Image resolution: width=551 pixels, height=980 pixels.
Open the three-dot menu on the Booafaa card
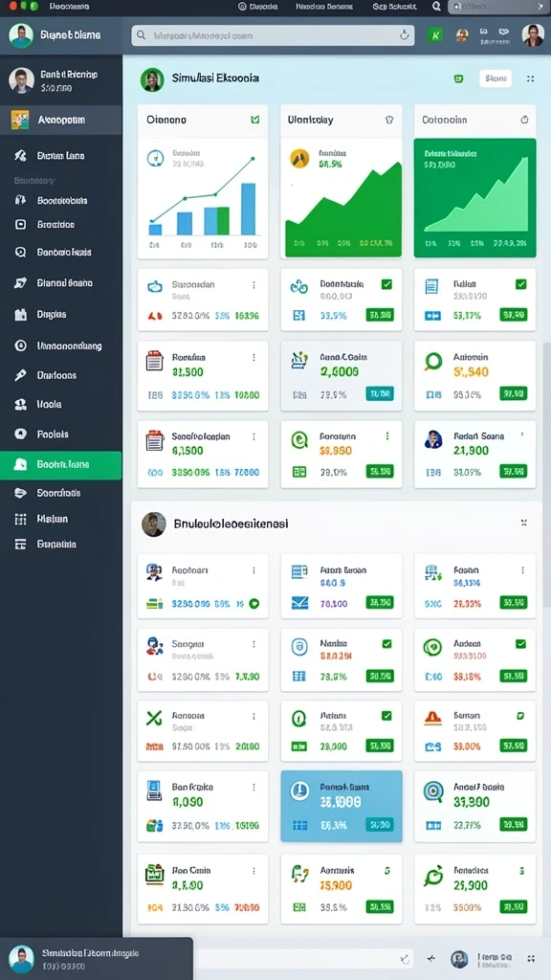[x=253, y=358]
